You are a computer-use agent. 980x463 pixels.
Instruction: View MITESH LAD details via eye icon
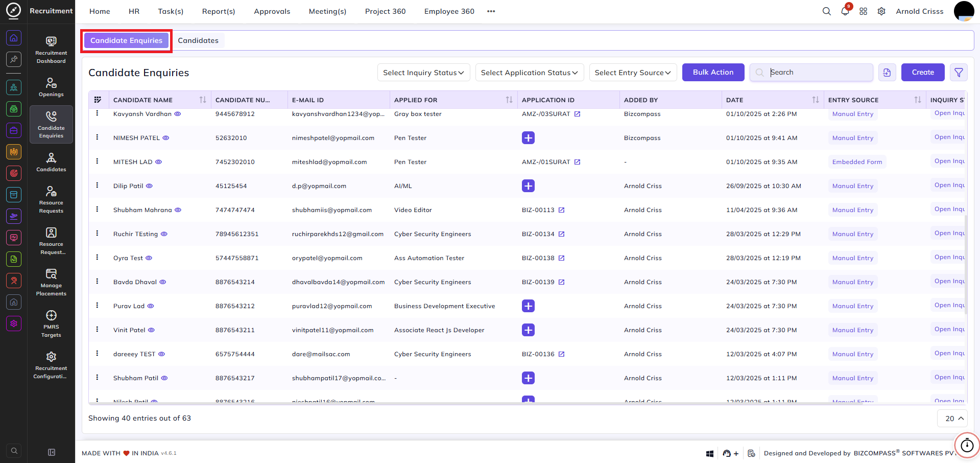click(158, 162)
